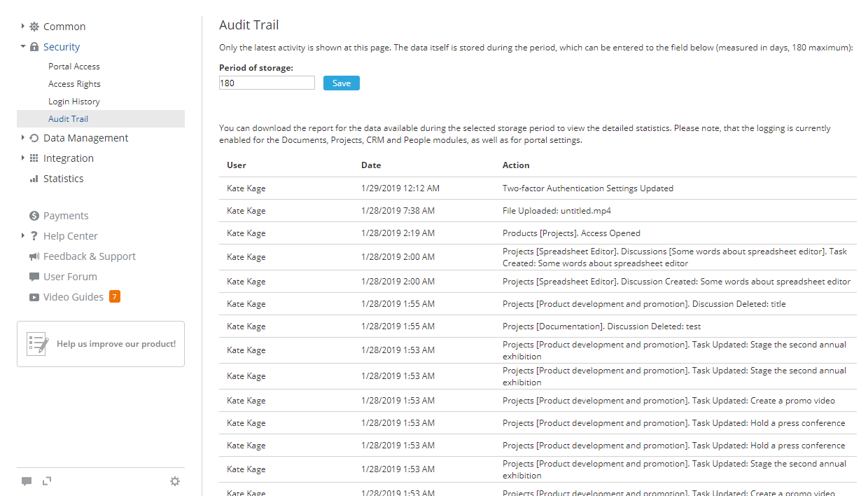Image resolution: width=868 pixels, height=496 pixels.
Task: Expand the Common section
Action: pos(21,26)
